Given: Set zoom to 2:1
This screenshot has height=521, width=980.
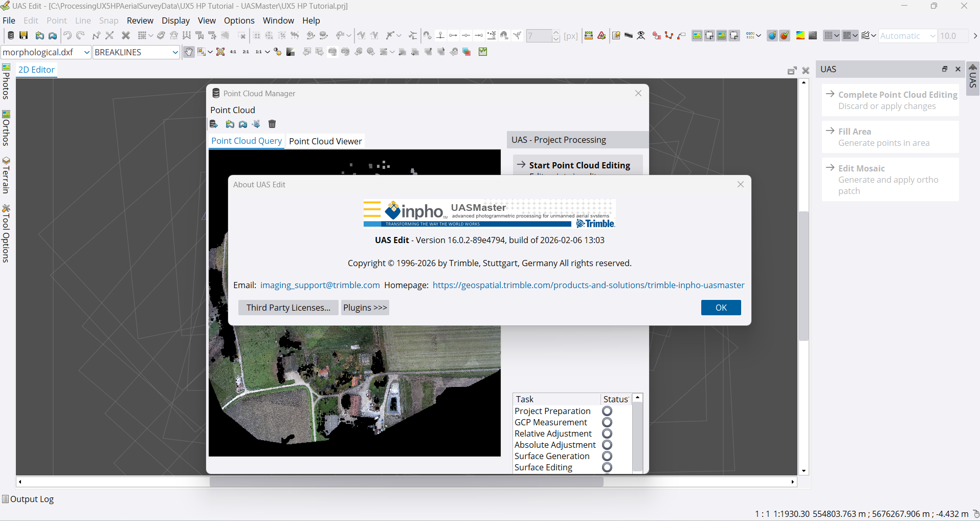Looking at the screenshot, I should [x=246, y=52].
